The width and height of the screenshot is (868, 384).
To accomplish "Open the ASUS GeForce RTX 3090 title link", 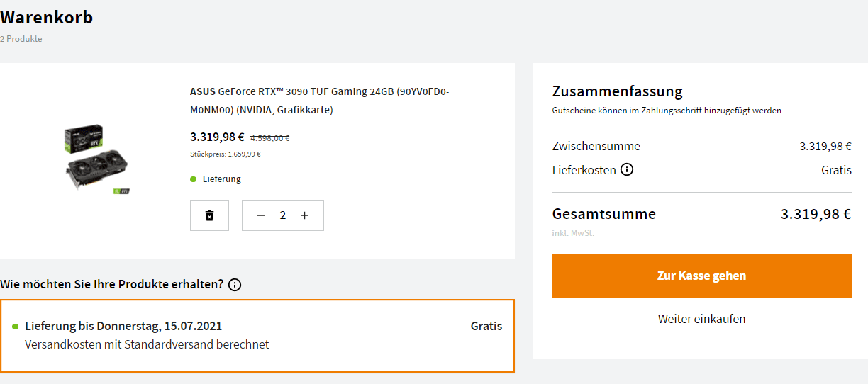I will (x=319, y=101).
